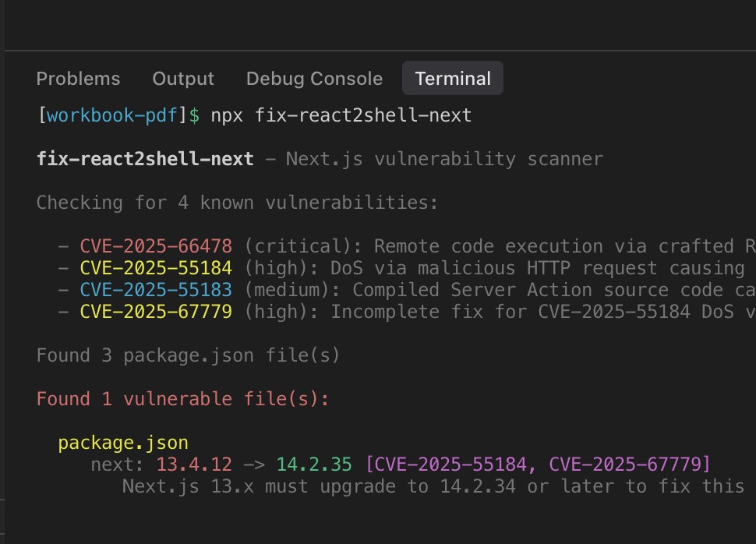This screenshot has width=756, height=544.
Task: Click 'Incomplete fix for CVE-2025-55184' description
Action: pyautogui.click(x=510, y=312)
